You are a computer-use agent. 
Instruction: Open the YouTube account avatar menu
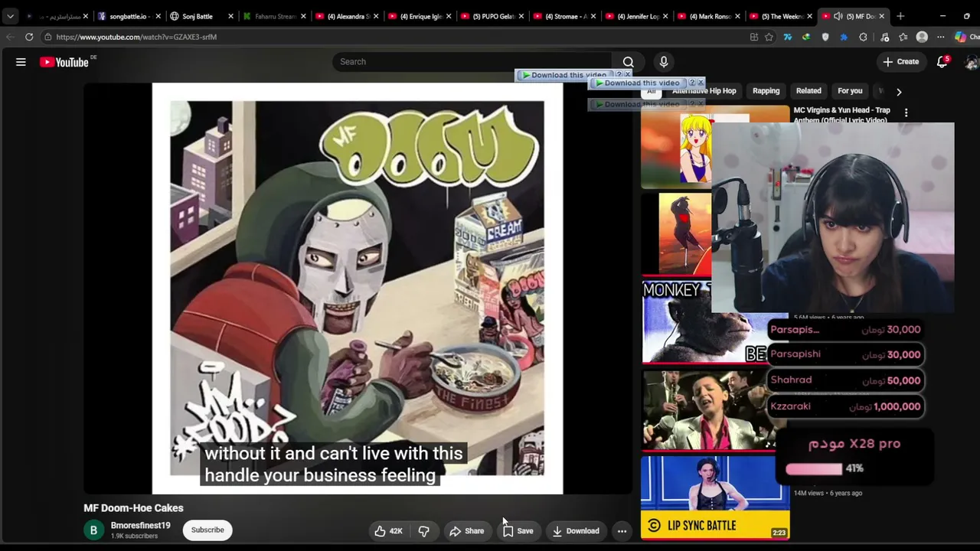pyautogui.click(x=971, y=62)
